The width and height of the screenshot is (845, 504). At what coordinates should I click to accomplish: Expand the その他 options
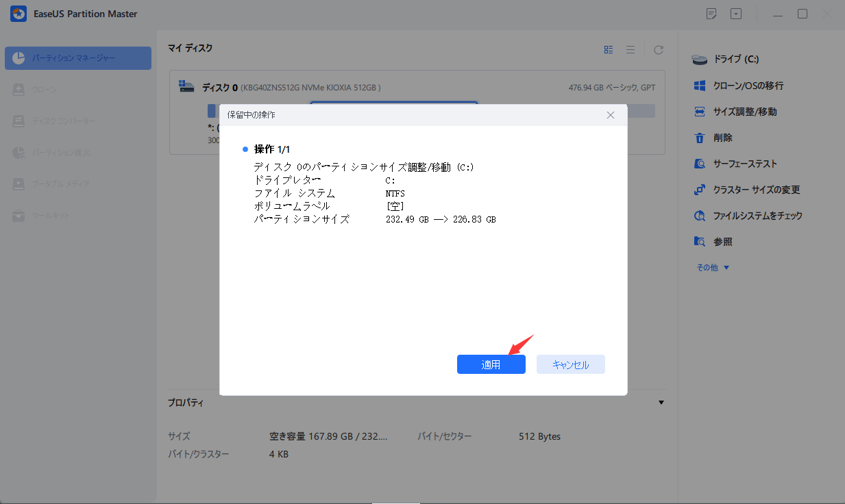pos(713,267)
